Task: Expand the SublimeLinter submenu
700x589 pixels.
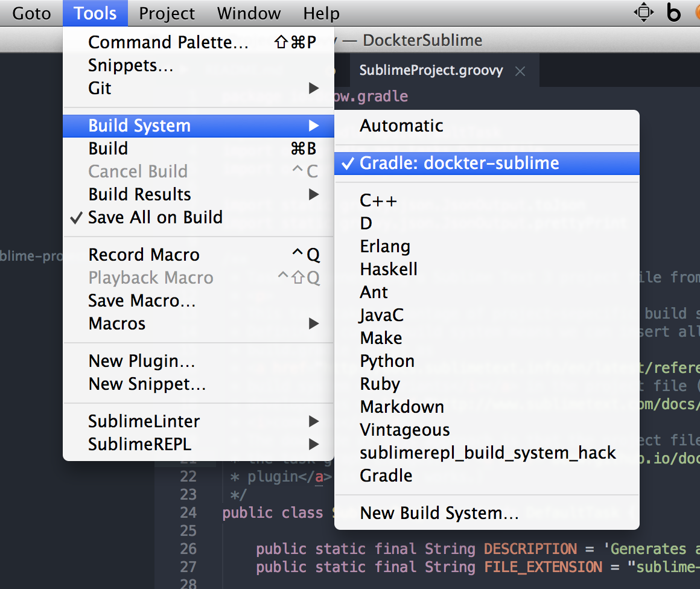Action: (x=198, y=421)
